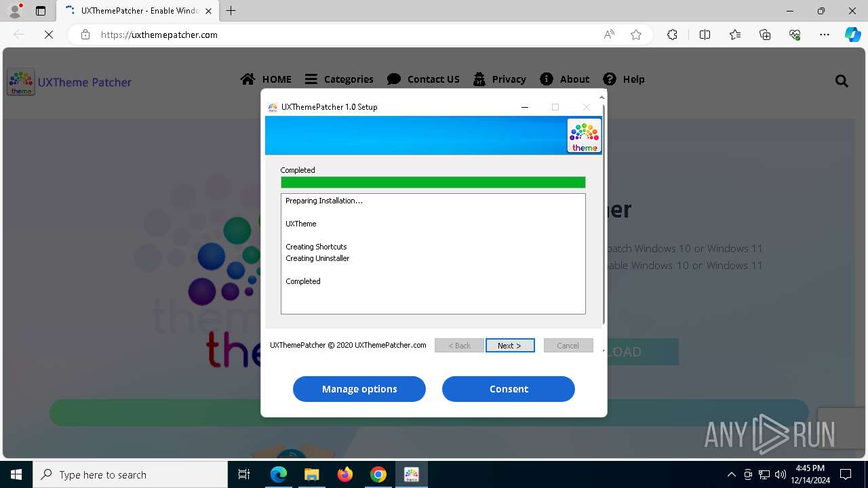
Task: Open the network tray icon
Action: tap(764, 474)
